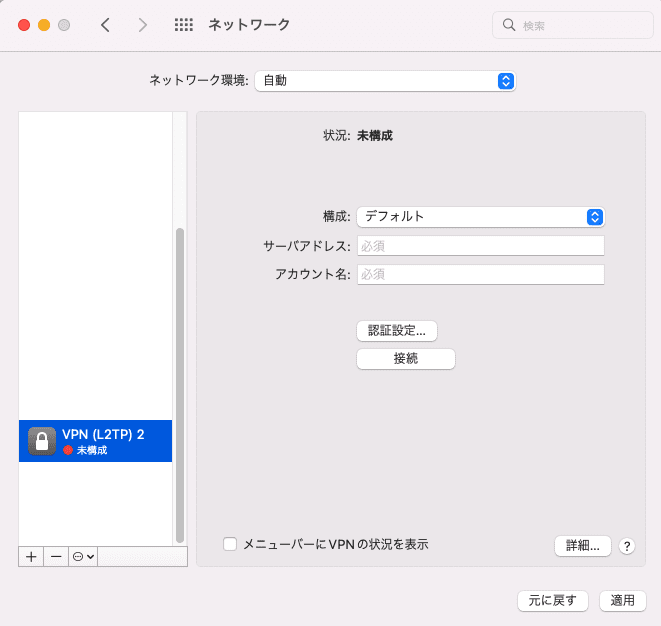Click the 元に戻す revert button
661x626 pixels.
click(553, 600)
